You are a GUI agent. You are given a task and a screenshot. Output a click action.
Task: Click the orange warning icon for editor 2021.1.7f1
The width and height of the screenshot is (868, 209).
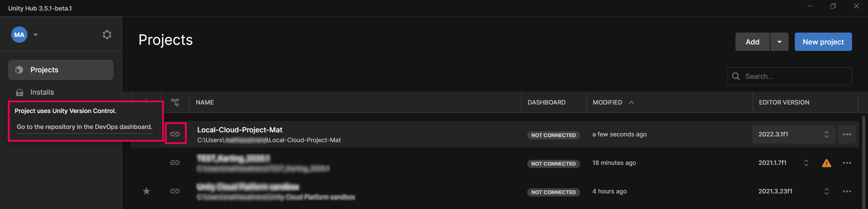pyautogui.click(x=826, y=163)
